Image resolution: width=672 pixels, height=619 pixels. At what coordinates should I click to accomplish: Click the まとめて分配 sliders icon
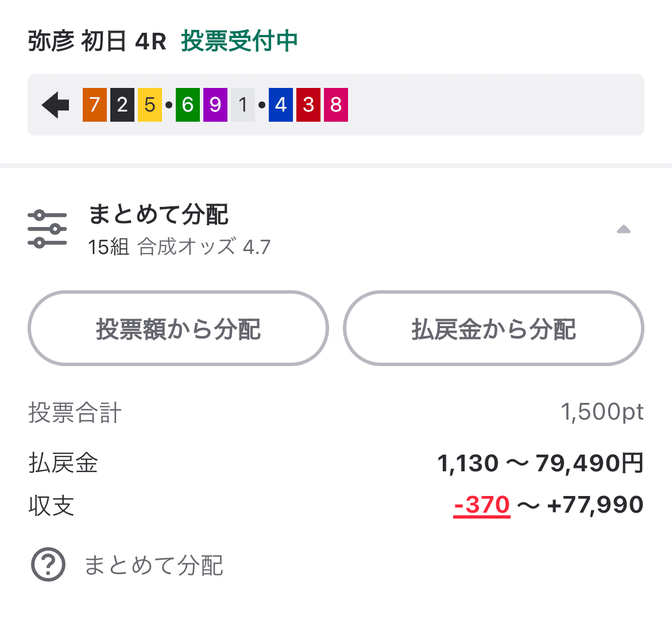coord(47,228)
